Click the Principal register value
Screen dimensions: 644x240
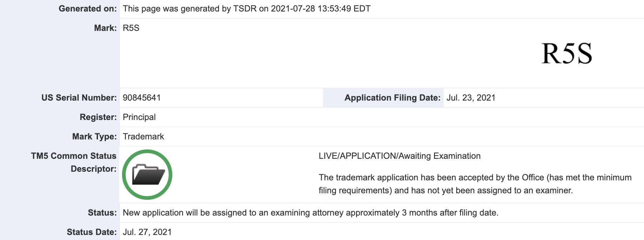[x=139, y=117]
